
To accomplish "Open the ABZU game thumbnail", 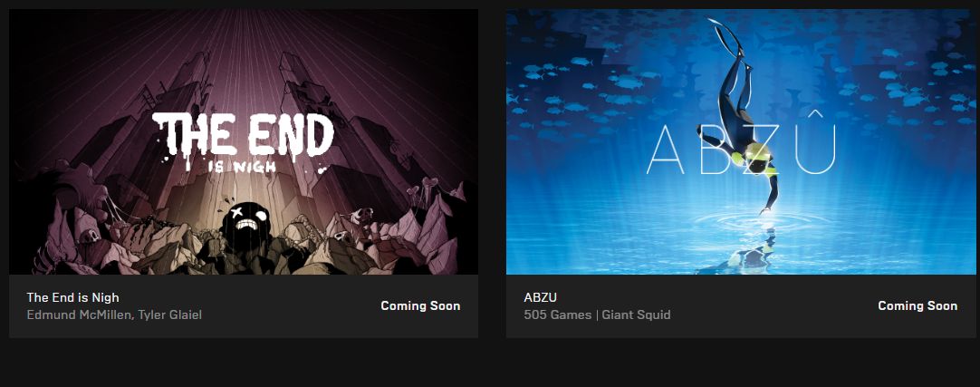I will 741,142.
